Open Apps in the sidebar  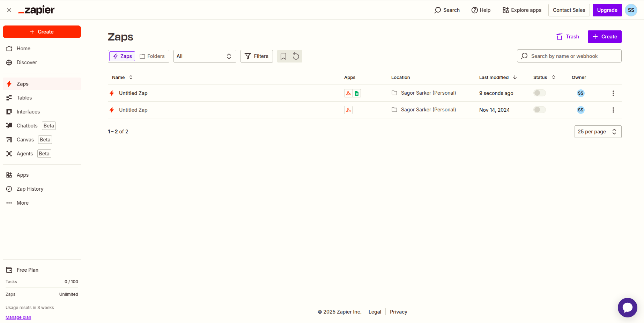coord(42,175)
